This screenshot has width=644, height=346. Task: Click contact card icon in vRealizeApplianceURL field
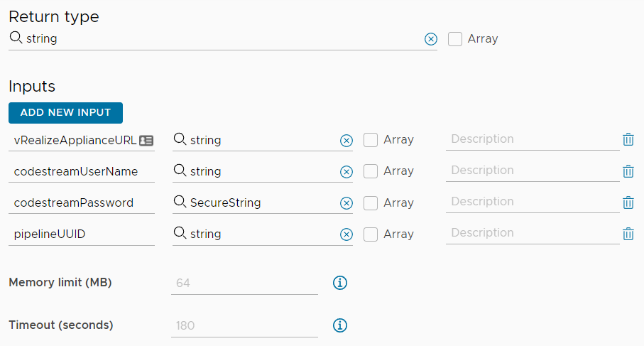tap(146, 140)
